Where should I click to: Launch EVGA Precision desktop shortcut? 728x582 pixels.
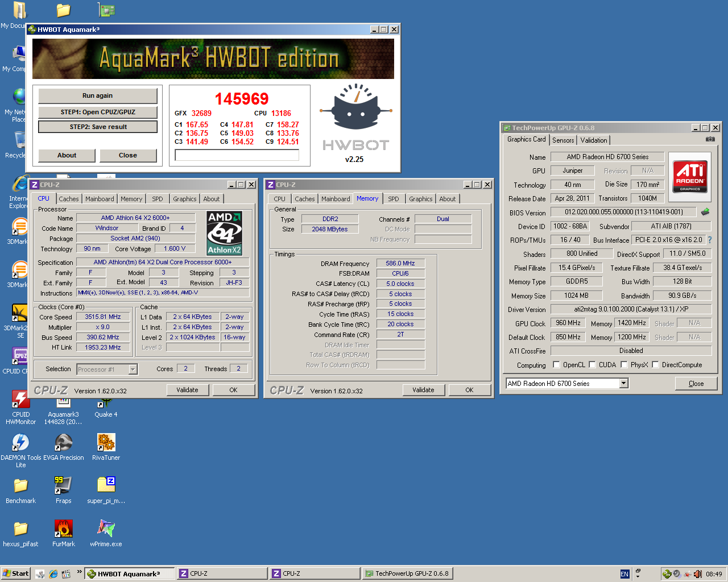pos(63,447)
